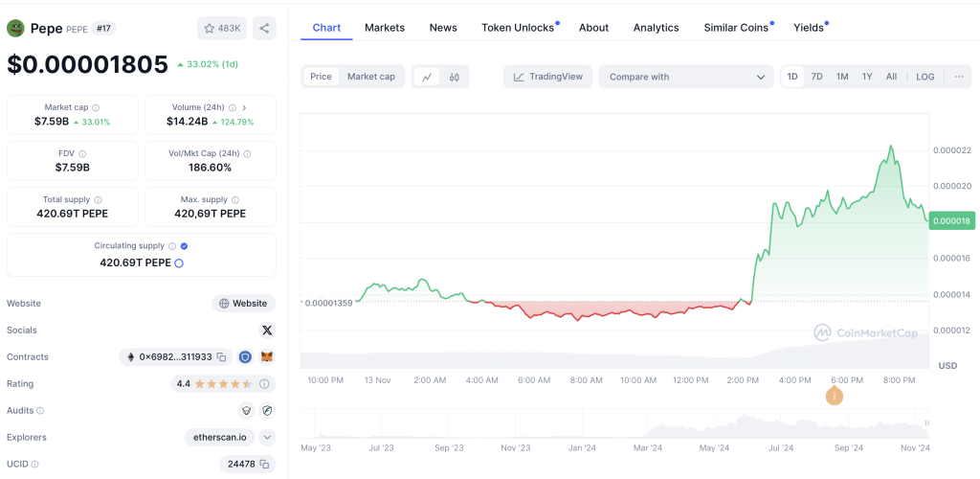Click the $14.24B volume value
Image resolution: width=980 pixels, height=479 pixels.
coord(188,122)
